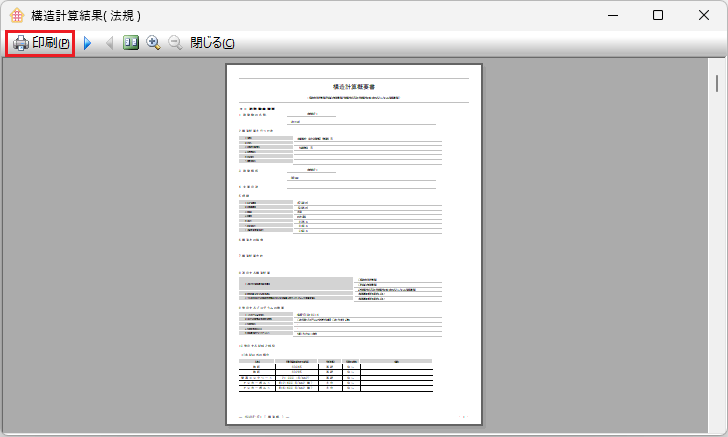Close the window with the X button
This screenshot has width=728, height=437.
(x=703, y=15)
